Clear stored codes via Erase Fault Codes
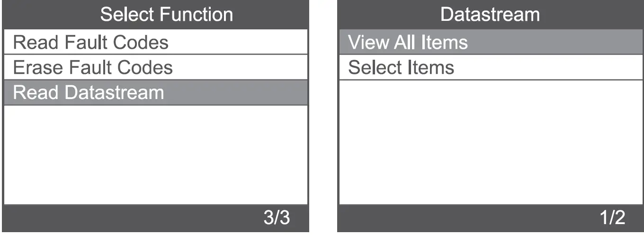Viewport: 644px width, 235px height. click(93, 67)
